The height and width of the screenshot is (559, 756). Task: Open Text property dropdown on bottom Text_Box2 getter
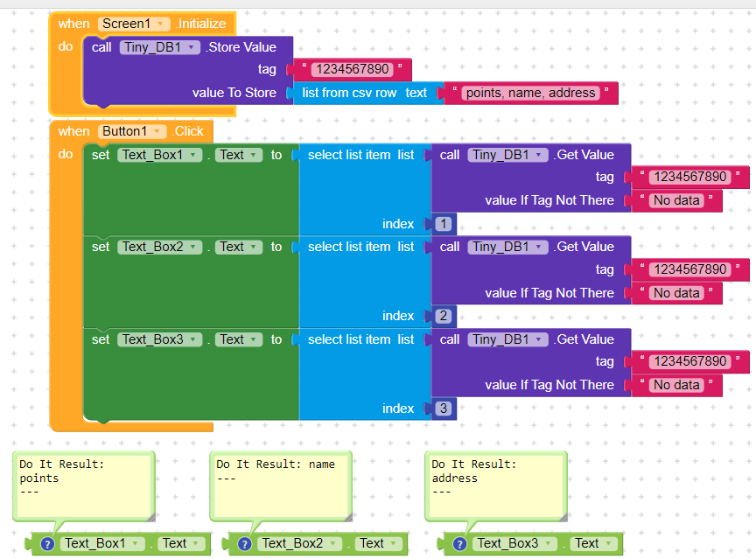pos(378,543)
